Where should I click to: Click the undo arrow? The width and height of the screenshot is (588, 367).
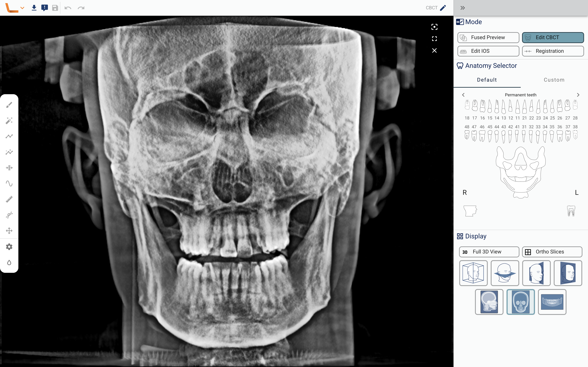(68, 8)
